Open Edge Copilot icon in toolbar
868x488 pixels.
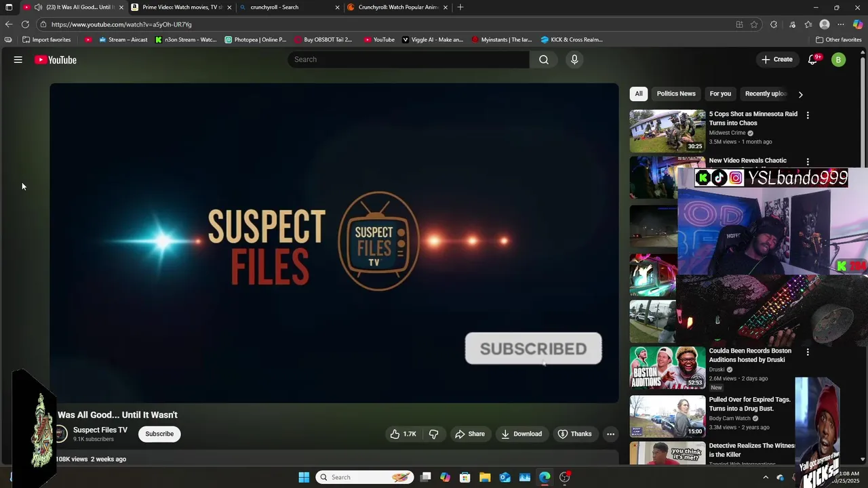(858, 24)
